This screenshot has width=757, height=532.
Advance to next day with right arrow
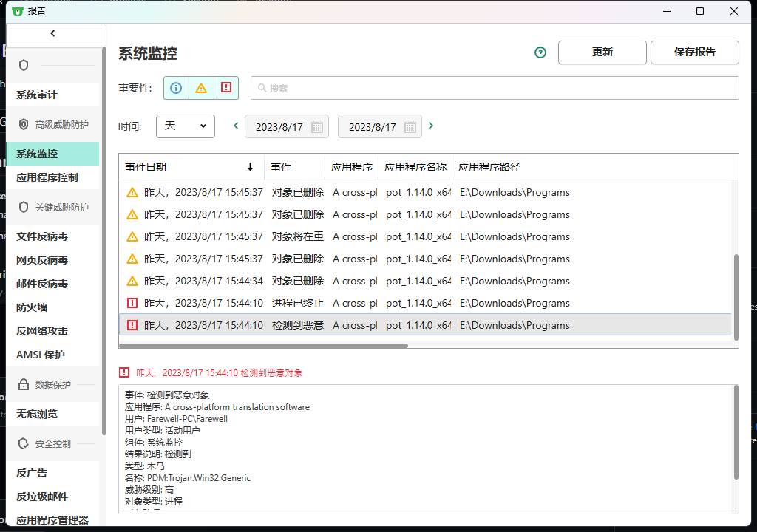click(430, 126)
